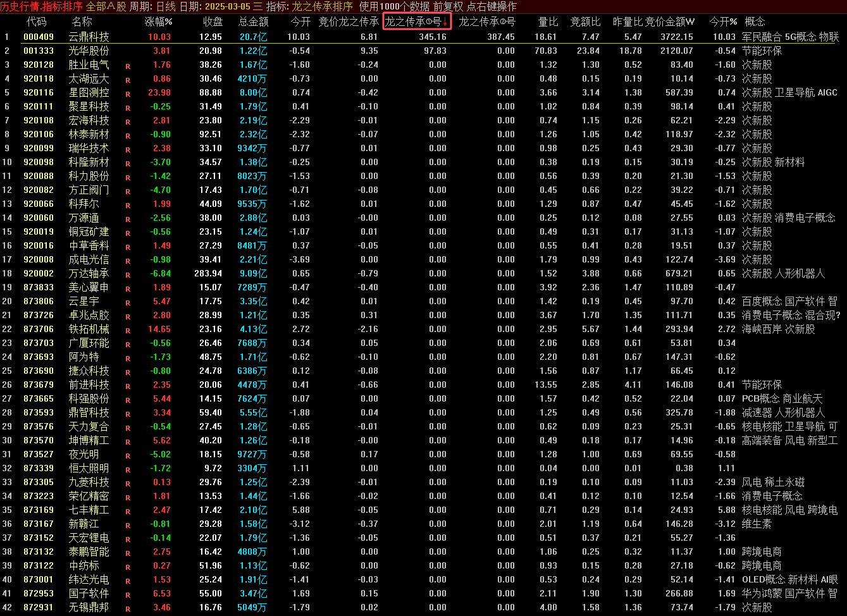Click the R marker in 无锡鼎邦 row
Screen dimensions: 847x616
pyautogui.click(x=128, y=608)
